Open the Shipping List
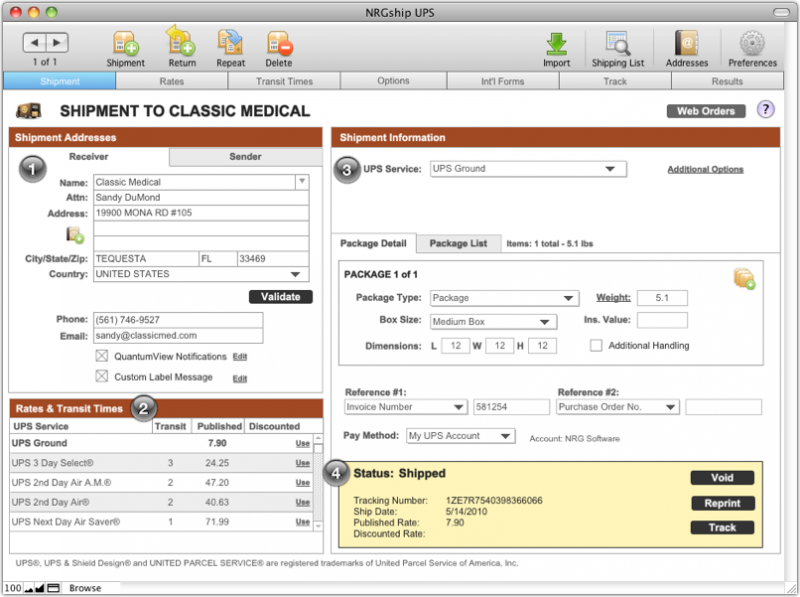The width and height of the screenshot is (800, 597). [x=618, y=45]
